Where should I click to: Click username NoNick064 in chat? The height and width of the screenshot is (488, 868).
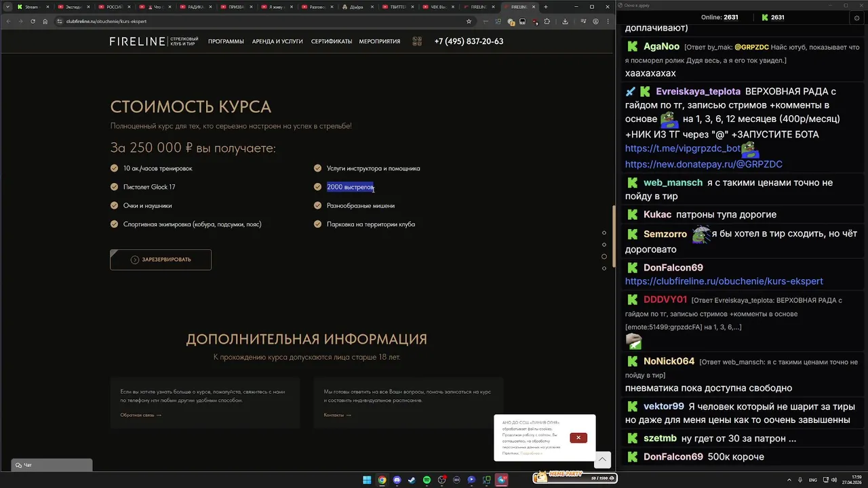point(669,361)
